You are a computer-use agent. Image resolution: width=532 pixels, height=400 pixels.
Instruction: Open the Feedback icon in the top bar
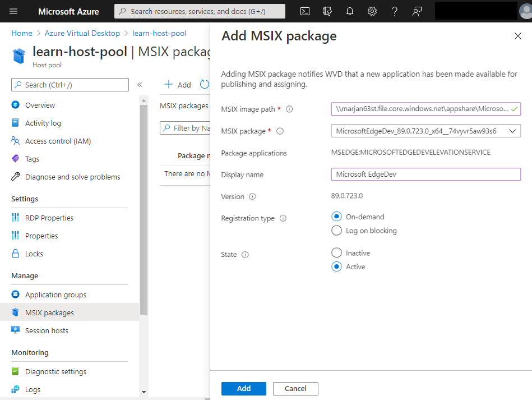point(417,11)
